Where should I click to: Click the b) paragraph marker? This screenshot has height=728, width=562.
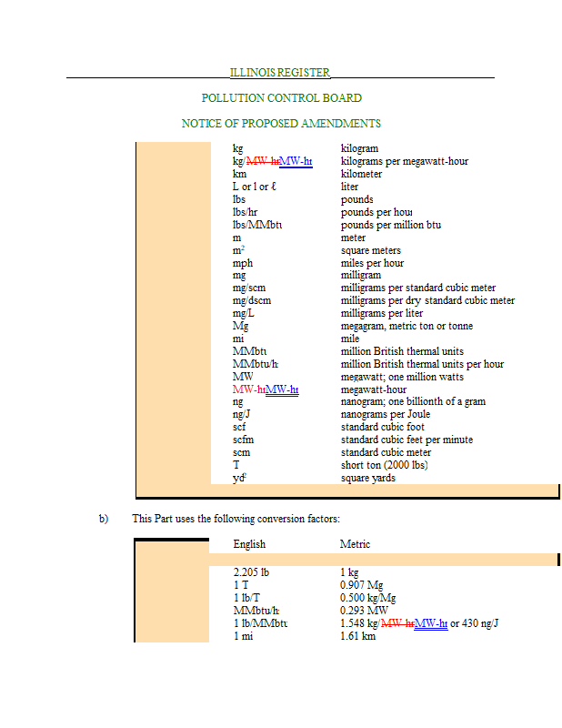[104, 519]
